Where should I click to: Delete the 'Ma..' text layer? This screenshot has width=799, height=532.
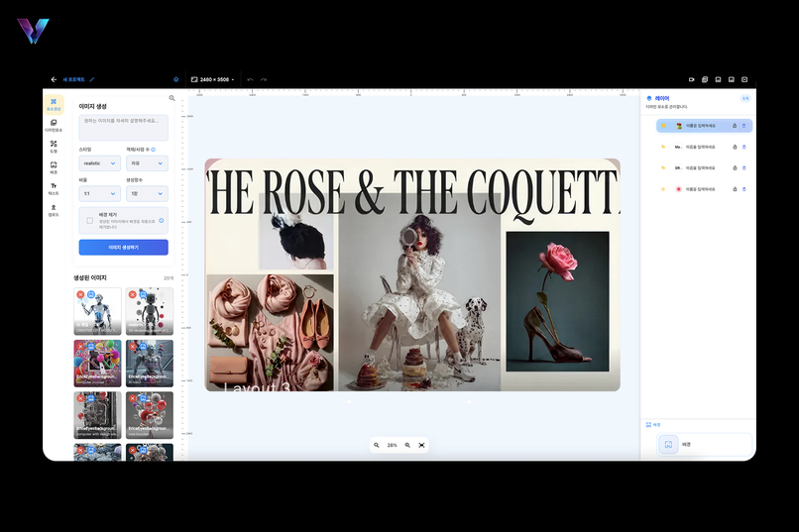coord(743,147)
